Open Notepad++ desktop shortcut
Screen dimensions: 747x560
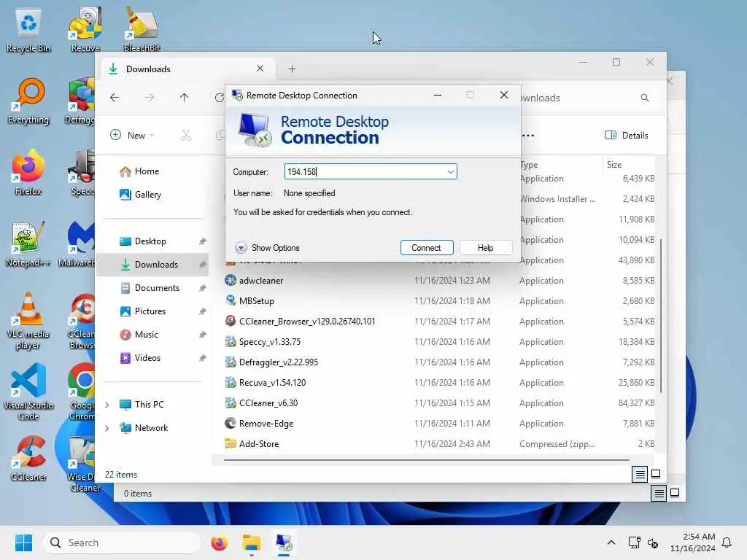point(28,244)
